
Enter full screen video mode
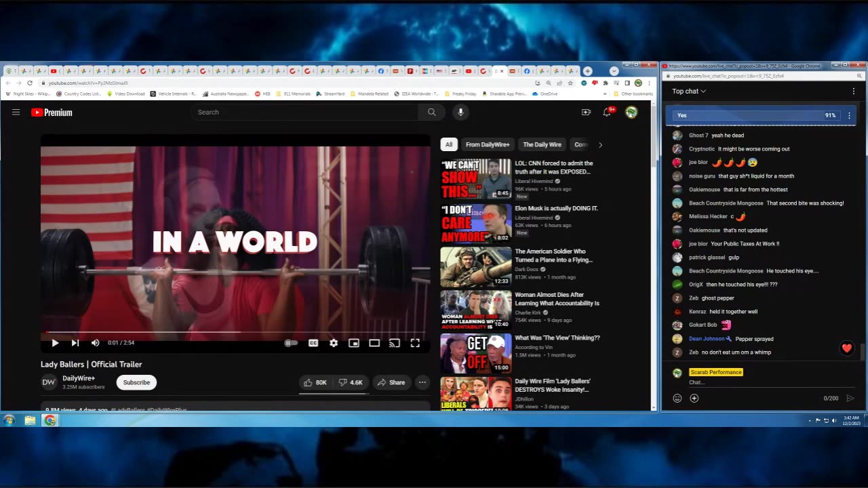(415, 343)
